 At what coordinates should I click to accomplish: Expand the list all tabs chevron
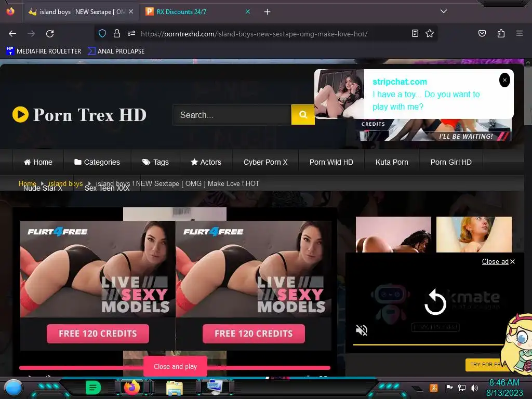[x=444, y=11]
